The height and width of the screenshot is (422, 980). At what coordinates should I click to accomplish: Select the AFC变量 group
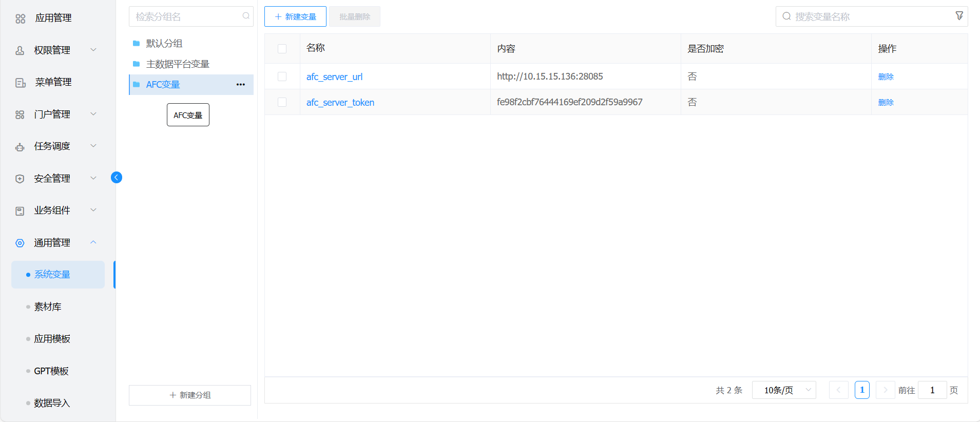(x=191, y=85)
